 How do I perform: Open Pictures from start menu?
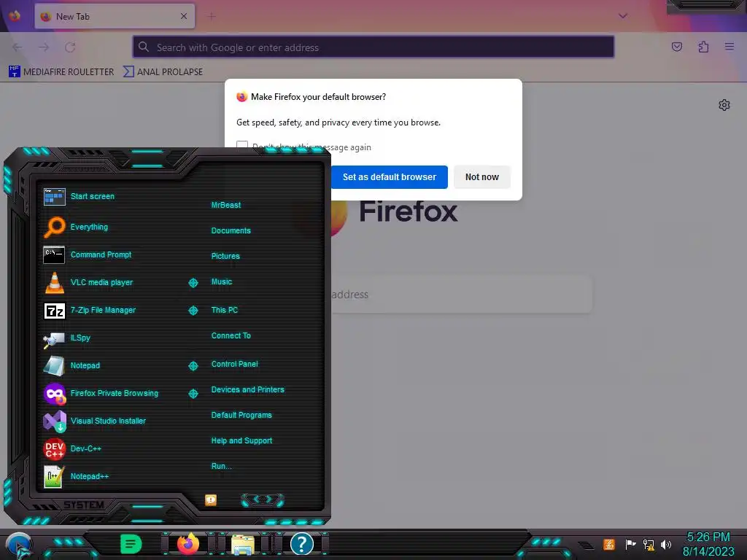225,256
